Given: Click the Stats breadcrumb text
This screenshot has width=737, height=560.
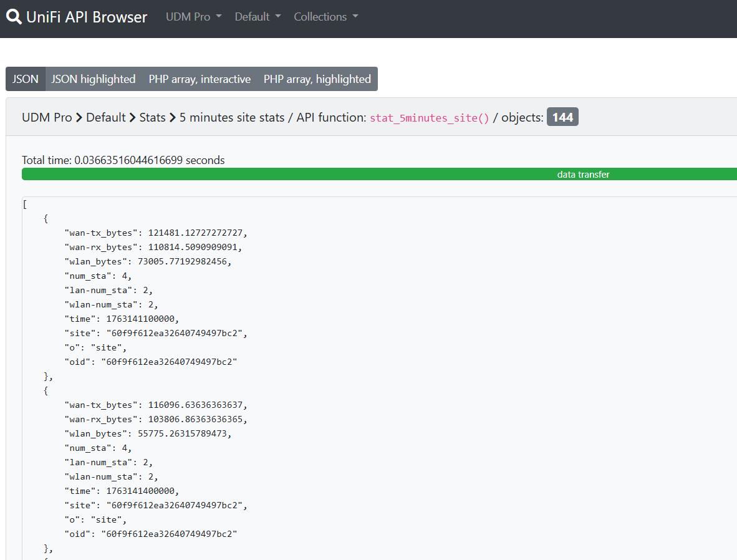Looking at the screenshot, I should coord(152,117).
